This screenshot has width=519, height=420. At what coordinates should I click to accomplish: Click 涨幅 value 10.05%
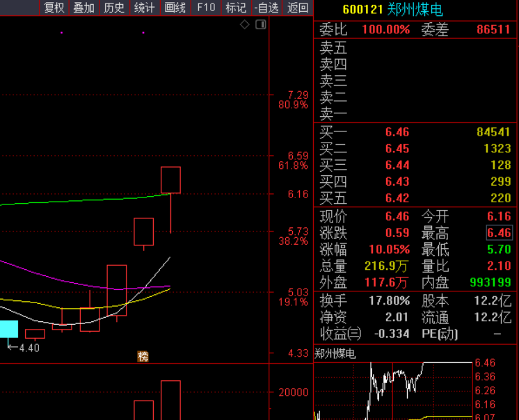point(390,250)
